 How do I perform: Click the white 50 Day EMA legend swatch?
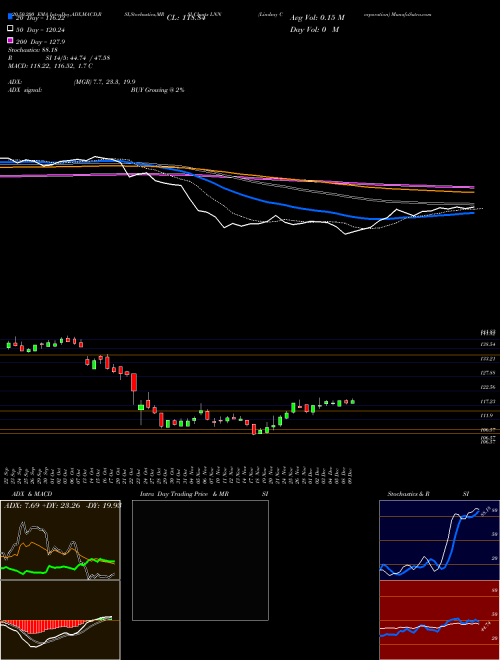[10, 29]
